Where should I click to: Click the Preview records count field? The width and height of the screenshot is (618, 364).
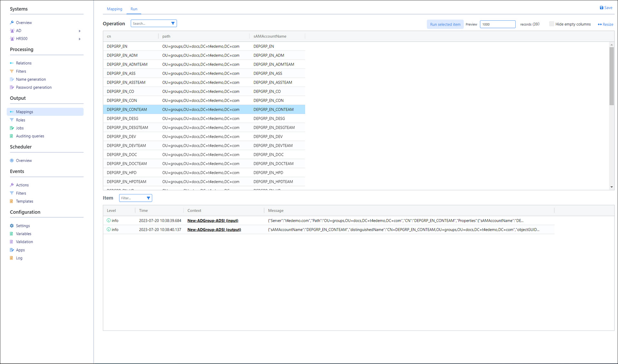(x=497, y=24)
